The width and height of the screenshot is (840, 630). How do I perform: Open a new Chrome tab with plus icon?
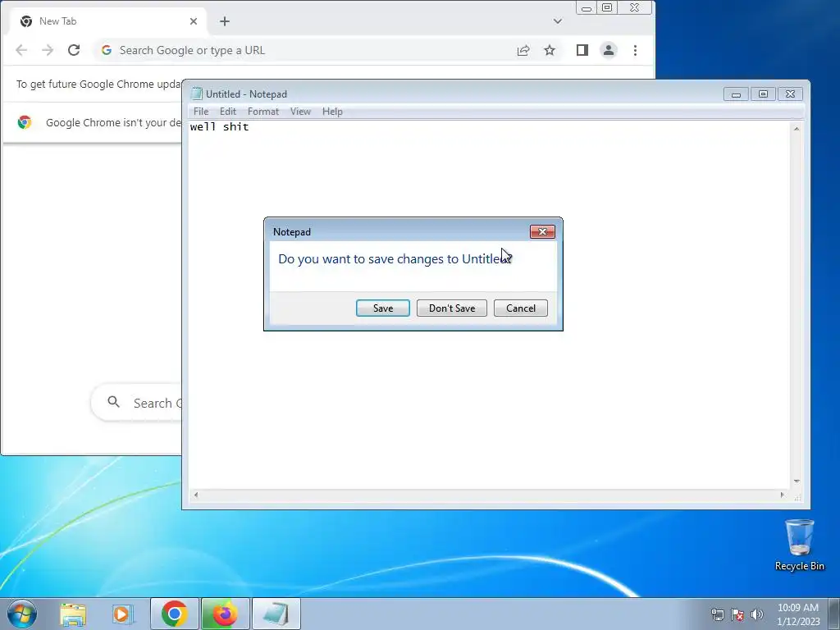coord(225,21)
